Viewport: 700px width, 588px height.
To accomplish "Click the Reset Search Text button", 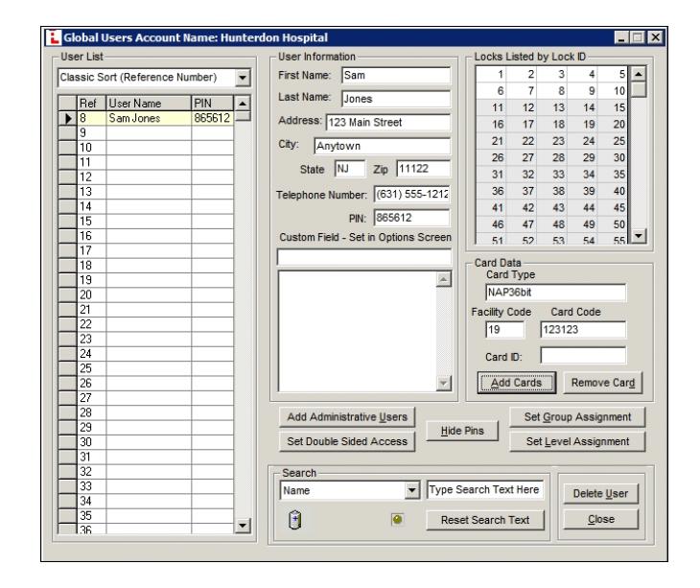I will 485,520.
